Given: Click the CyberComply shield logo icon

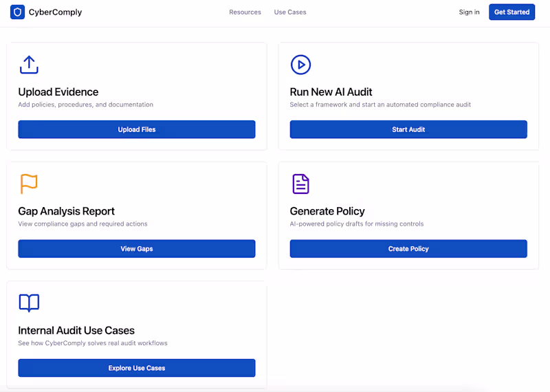Looking at the screenshot, I should click(x=18, y=12).
